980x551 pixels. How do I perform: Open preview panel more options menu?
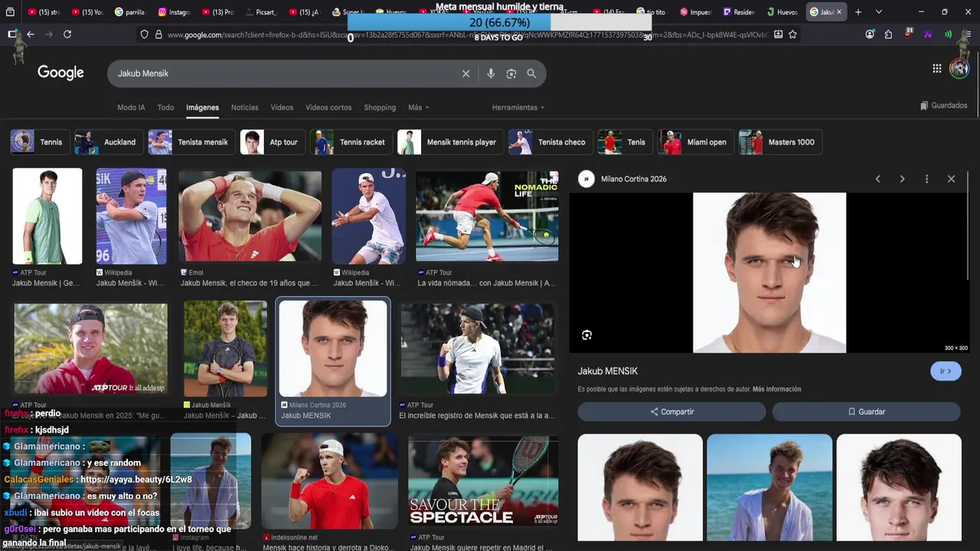(x=926, y=179)
